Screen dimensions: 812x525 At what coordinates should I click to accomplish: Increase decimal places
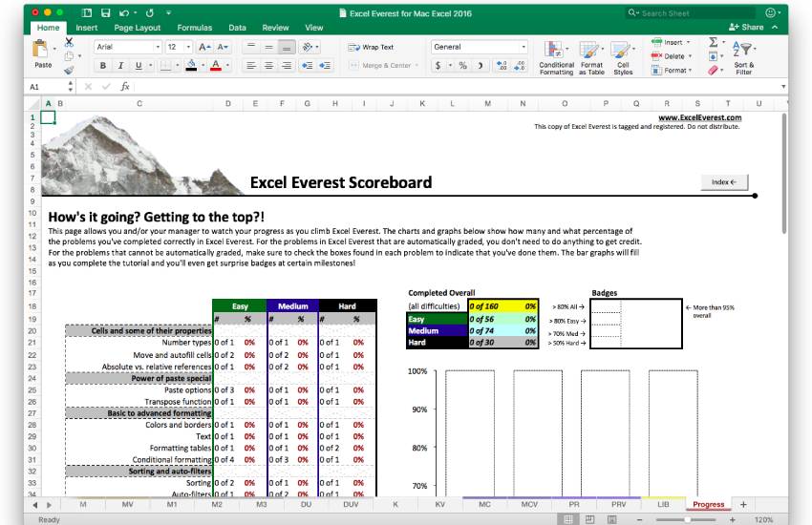502,66
